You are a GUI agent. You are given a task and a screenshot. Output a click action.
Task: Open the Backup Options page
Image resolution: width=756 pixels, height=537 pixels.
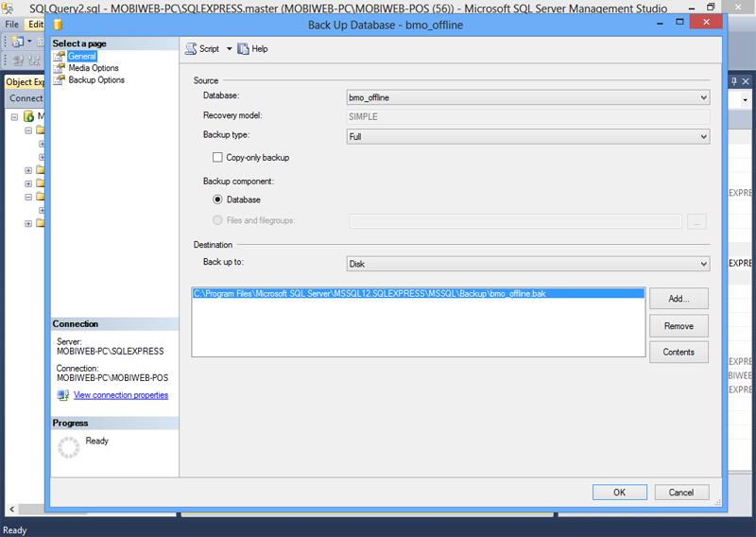96,80
